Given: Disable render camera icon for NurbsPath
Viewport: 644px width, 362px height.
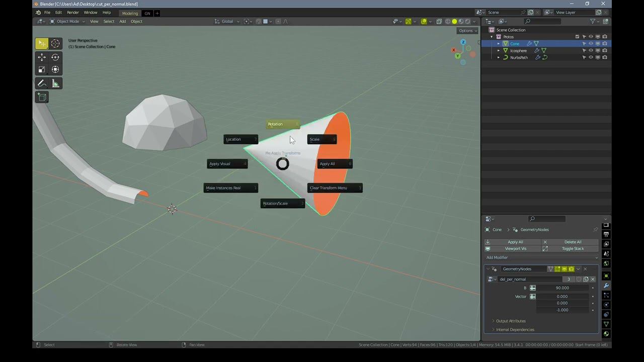Looking at the screenshot, I should (x=604, y=57).
